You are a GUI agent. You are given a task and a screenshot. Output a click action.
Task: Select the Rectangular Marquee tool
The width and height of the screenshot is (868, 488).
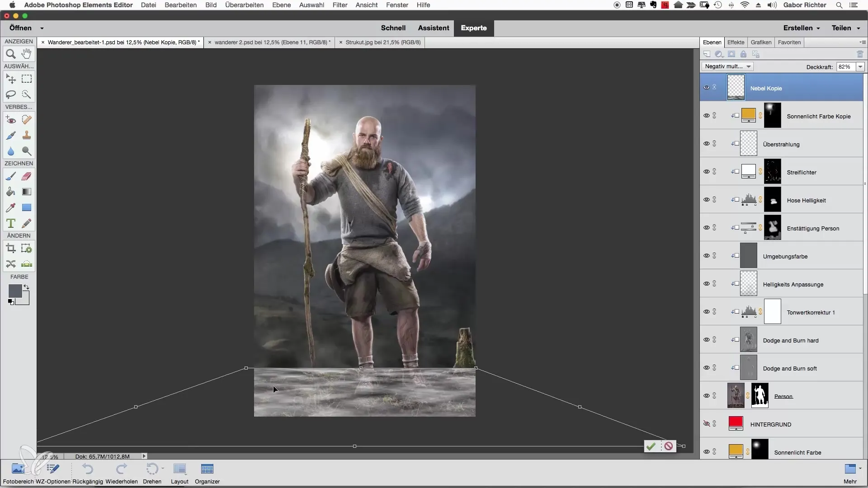click(27, 79)
